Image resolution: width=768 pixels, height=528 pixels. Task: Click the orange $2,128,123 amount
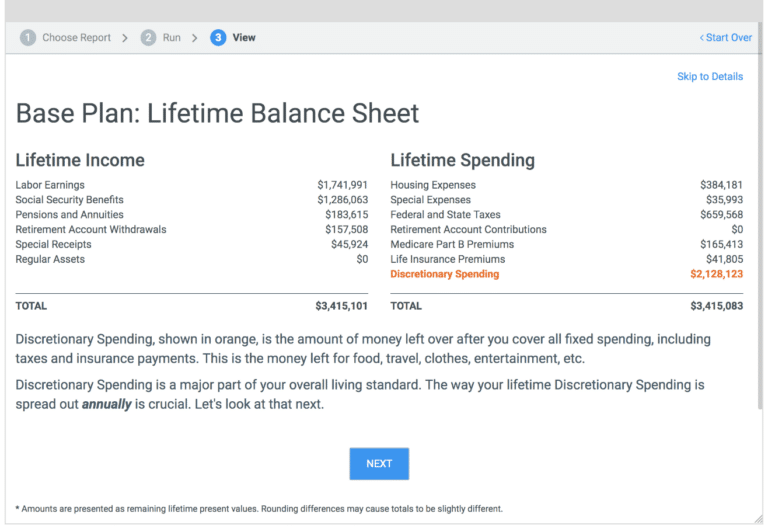(716, 274)
